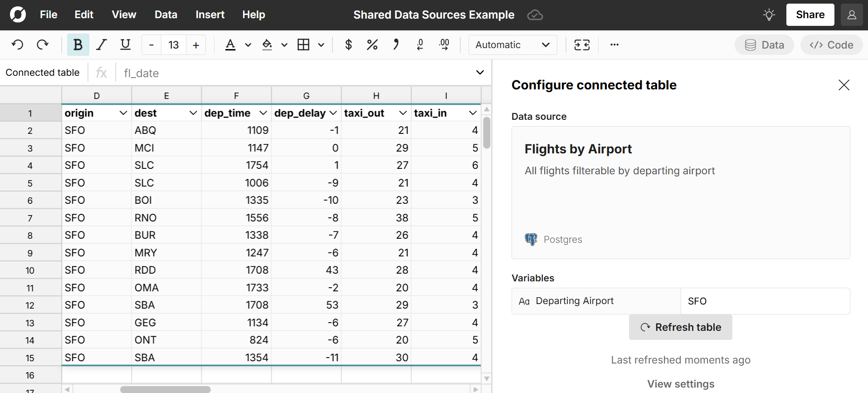This screenshot has width=868, height=393.
Task: Expand the origin column filter dropdown
Action: pos(123,113)
